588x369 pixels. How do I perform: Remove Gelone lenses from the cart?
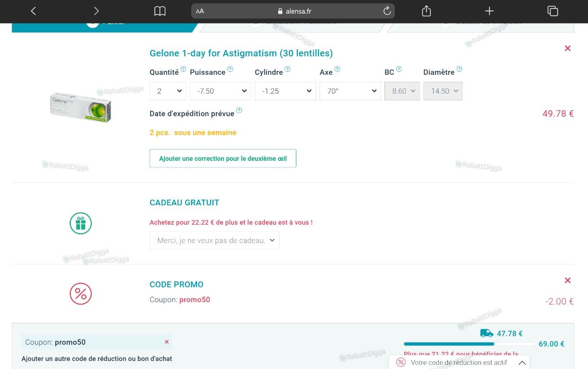tap(568, 48)
